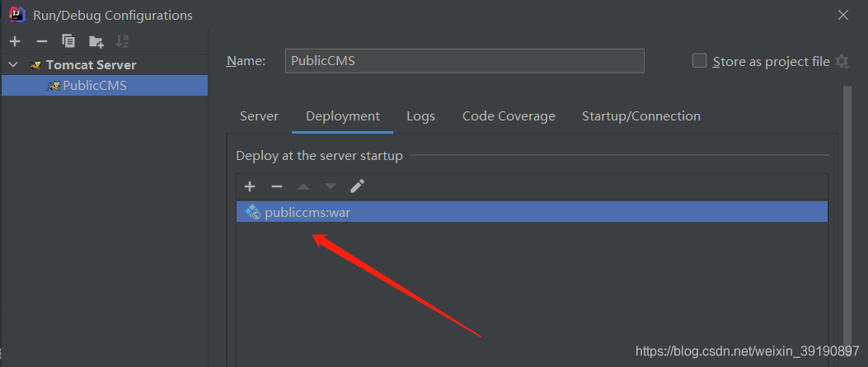Open the Startup/Connection tab
Viewport: 868px width, 367px height.
[x=641, y=116]
